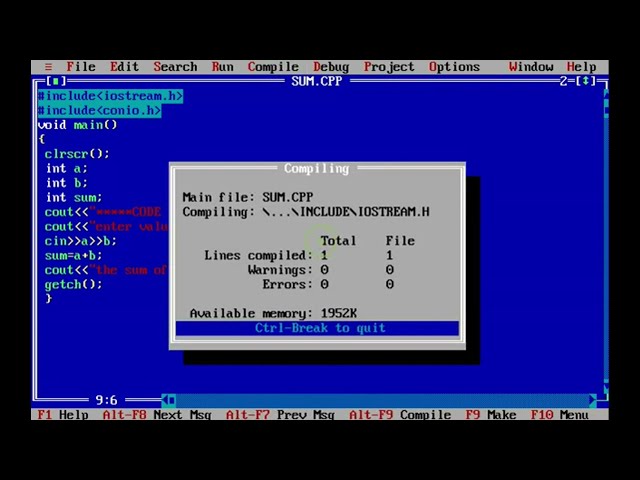
Task: Click the clrscr(); line
Action: pyautogui.click(x=77, y=154)
